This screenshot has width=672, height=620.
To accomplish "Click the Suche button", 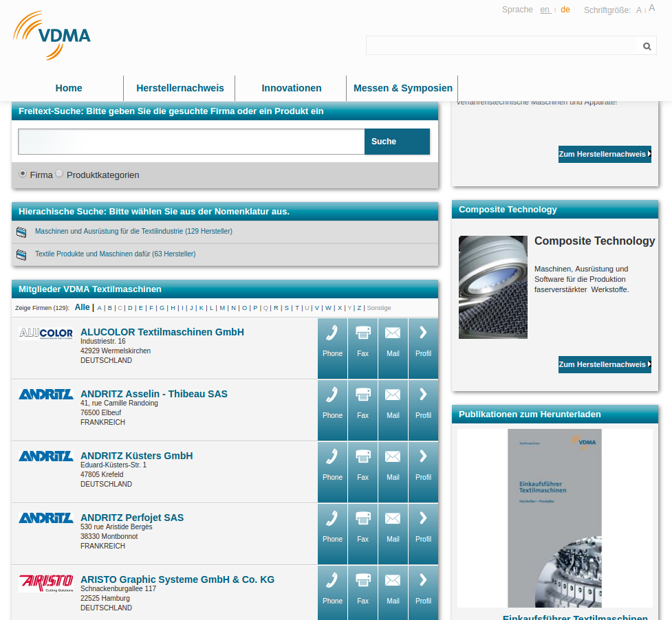I will click(x=397, y=142).
